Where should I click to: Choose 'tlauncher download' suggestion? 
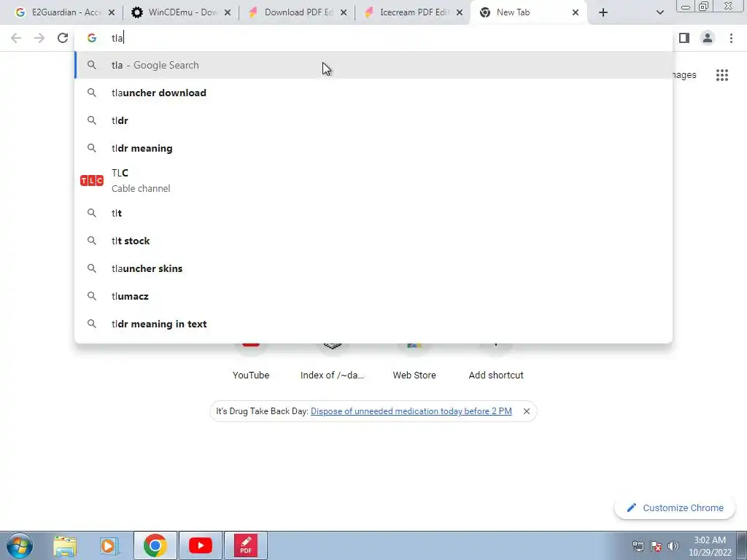(373, 93)
